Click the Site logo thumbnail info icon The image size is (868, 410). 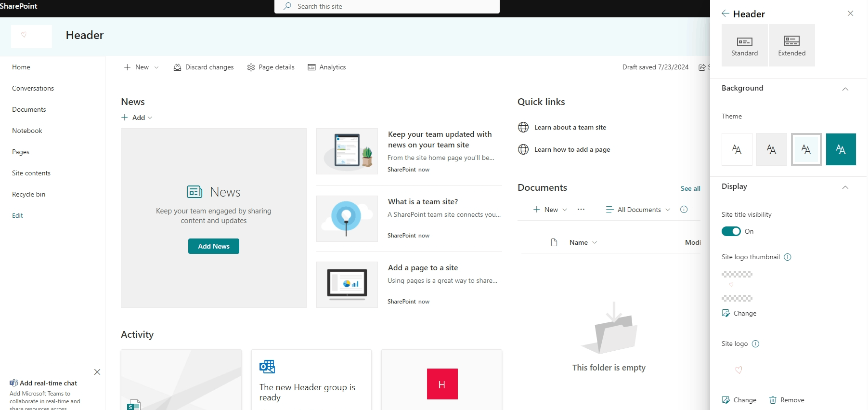(x=788, y=257)
